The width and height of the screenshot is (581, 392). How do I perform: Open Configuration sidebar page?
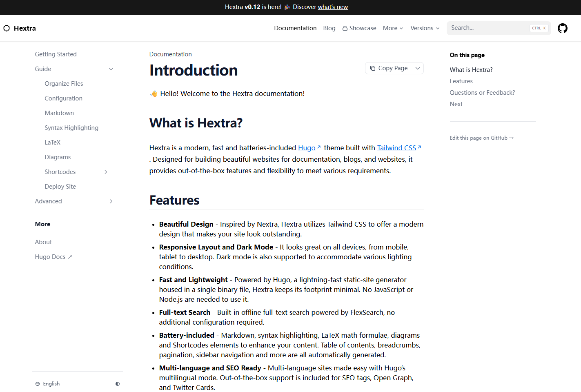click(x=63, y=98)
